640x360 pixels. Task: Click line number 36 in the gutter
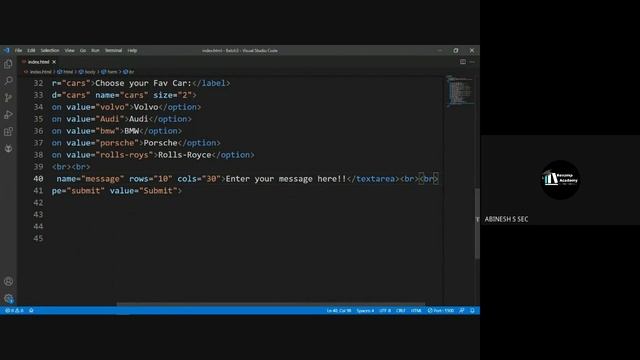pyautogui.click(x=38, y=131)
